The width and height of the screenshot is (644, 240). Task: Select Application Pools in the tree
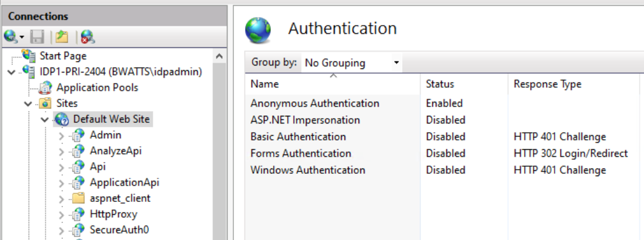click(97, 88)
